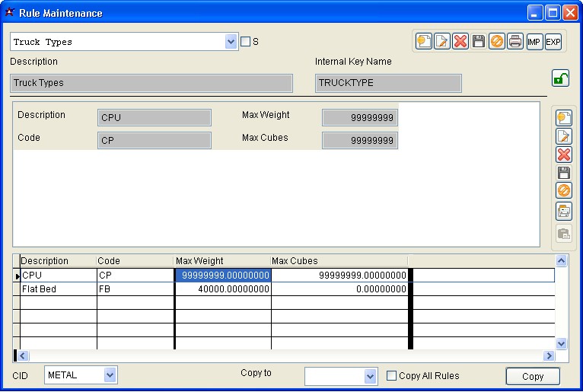Click the green unlock padlock icon
Screen dimensions: 583x392
click(x=560, y=78)
